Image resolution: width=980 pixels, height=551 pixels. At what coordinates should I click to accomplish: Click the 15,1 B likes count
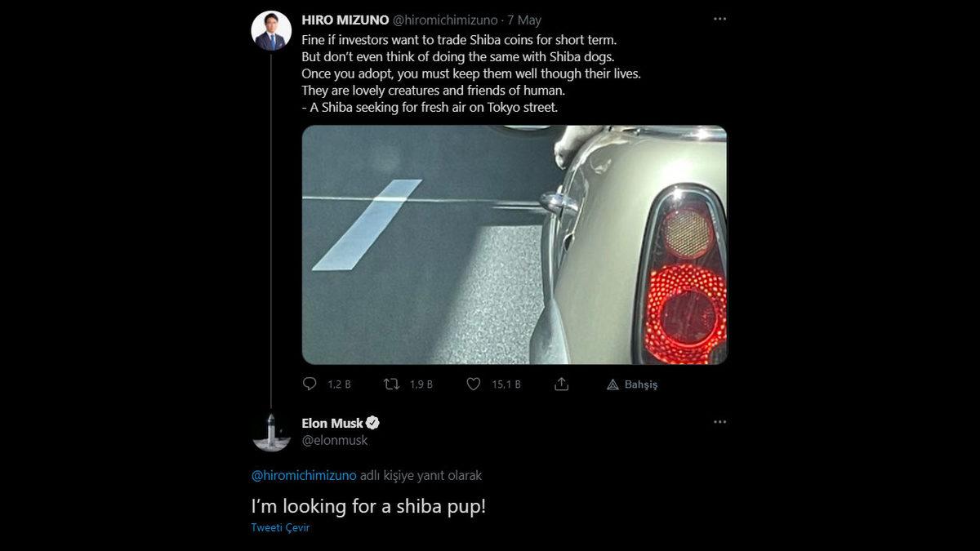pyautogui.click(x=506, y=384)
